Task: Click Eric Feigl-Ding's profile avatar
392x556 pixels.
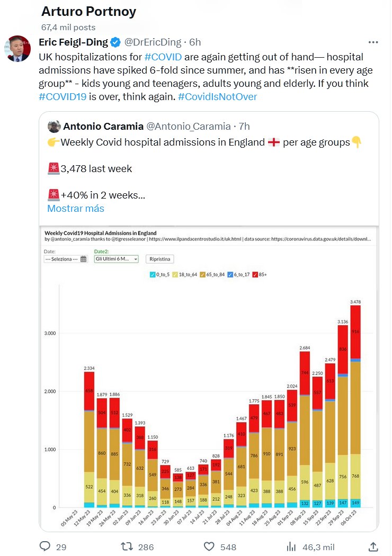Action: pos(17,49)
